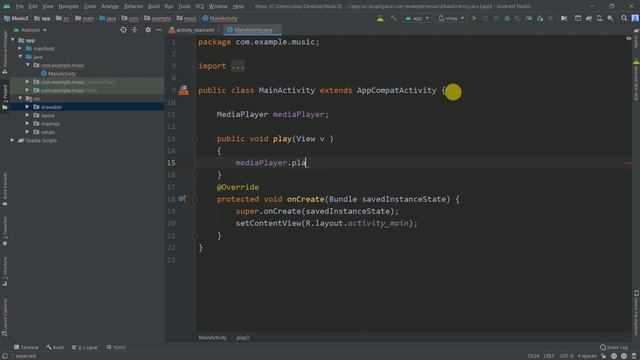This screenshot has height=360, width=640.
Task: Expand the layout folder
Action: pyautogui.click(x=27, y=115)
